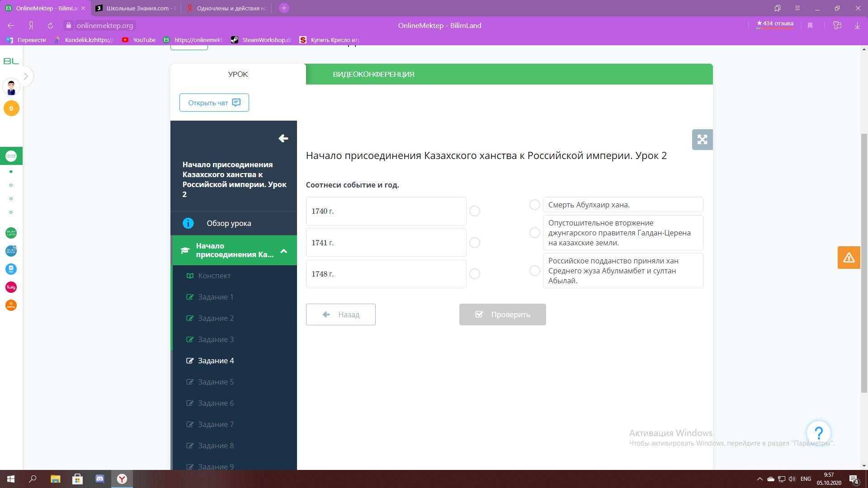Open the help question mark button
Viewport: 868px width, 488px height.
[818, 433]
